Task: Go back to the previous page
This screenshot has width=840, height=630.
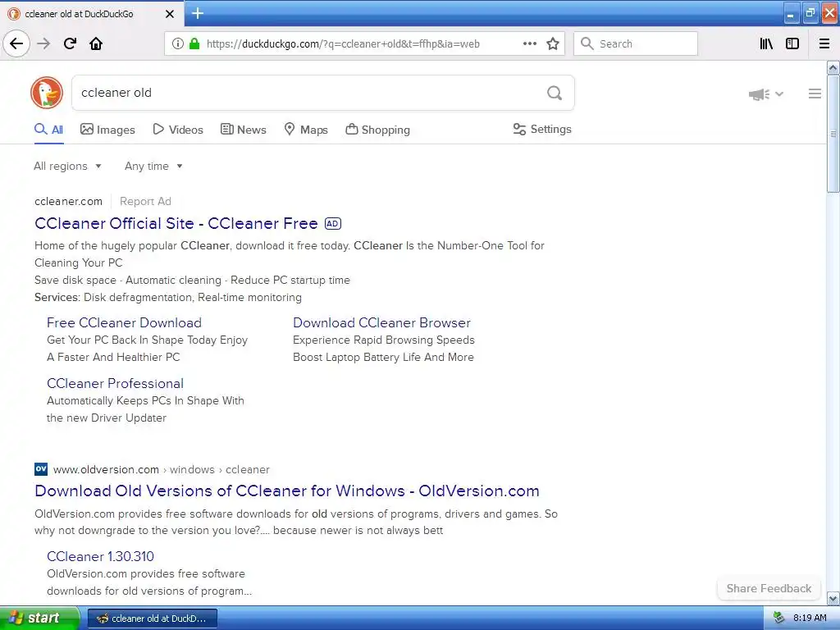Action: (16, 43)
